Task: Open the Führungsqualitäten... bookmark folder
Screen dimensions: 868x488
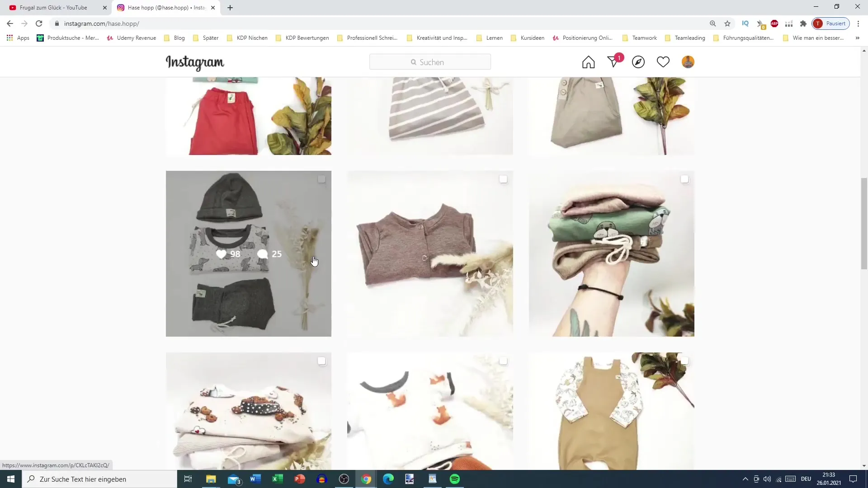Action: tap(744, 38)
